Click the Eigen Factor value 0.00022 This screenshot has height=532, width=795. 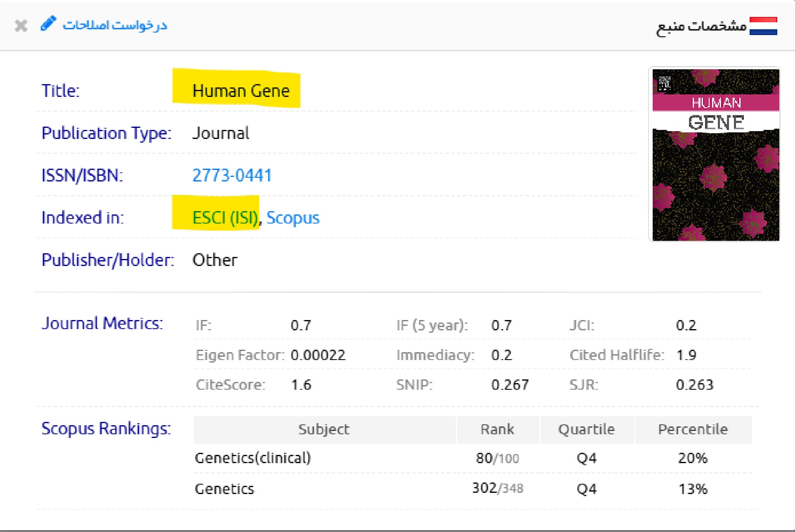(x=318, y=355)
